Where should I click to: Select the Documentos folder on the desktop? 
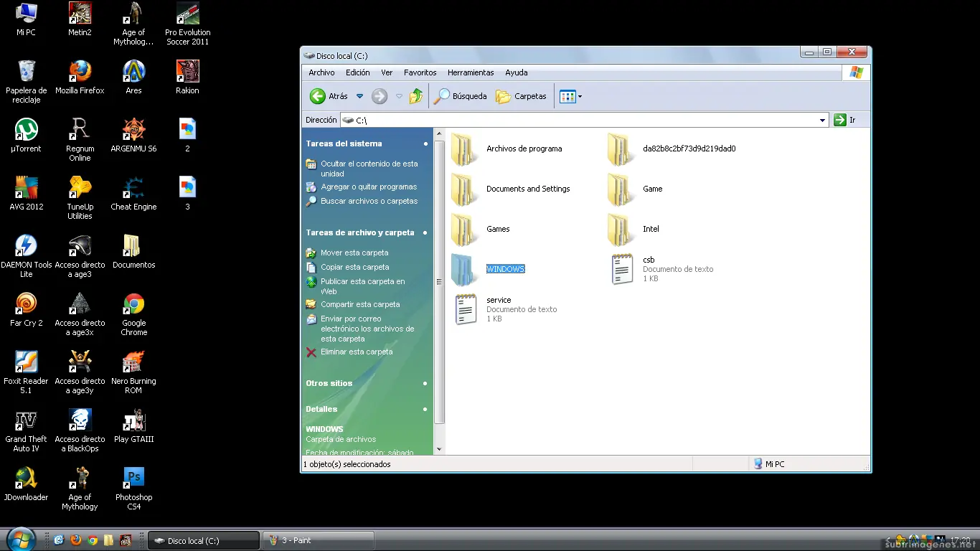click(133, 252)
